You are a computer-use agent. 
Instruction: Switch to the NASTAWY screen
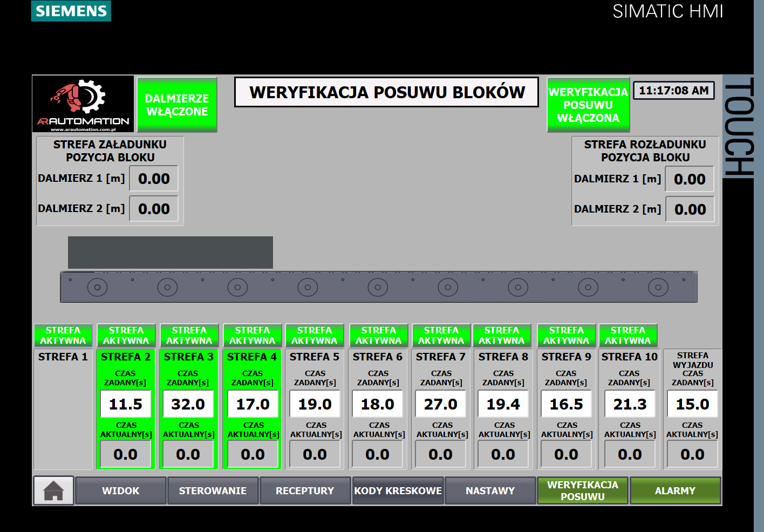coord(490,490)
